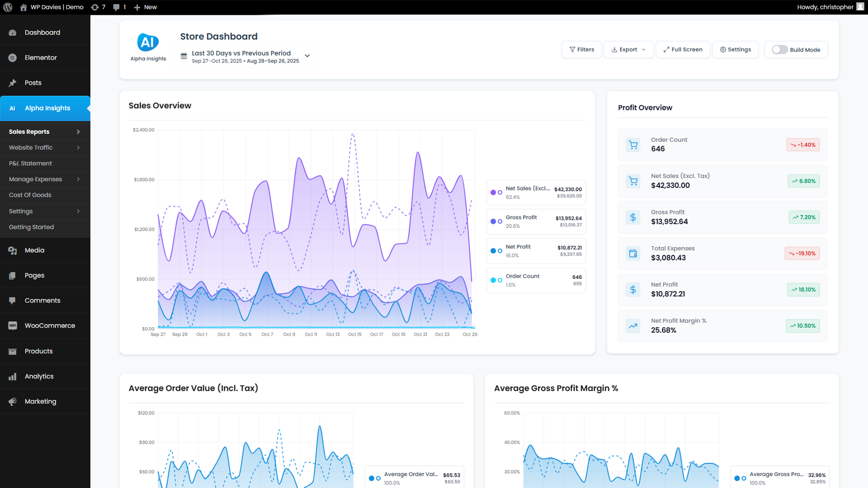Open Elementor from sidebar

(x=41, y=58)
